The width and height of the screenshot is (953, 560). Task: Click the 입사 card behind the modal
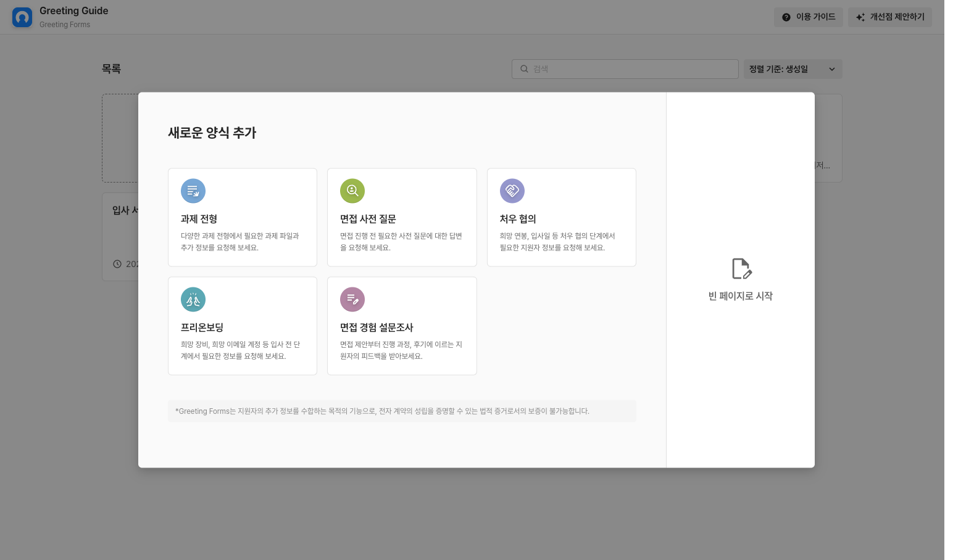click(120, 237)
